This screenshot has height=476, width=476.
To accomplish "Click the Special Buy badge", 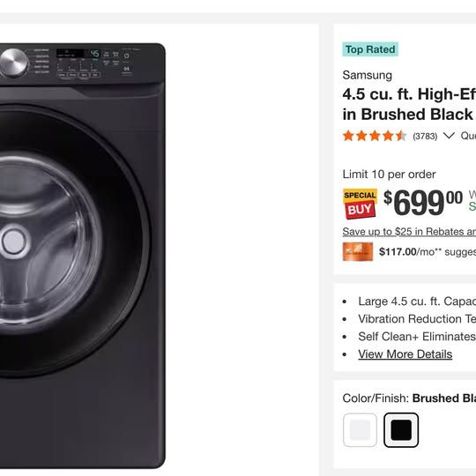I will click(360, 204).
